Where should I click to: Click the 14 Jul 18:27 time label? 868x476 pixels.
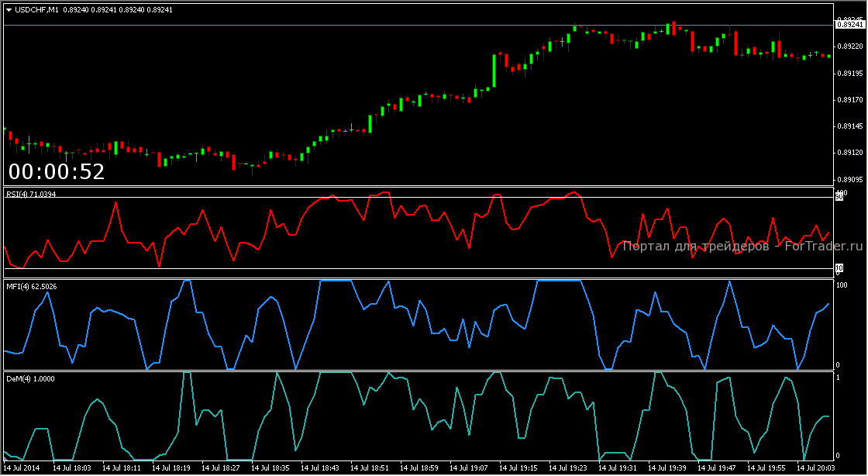point(221,467)
